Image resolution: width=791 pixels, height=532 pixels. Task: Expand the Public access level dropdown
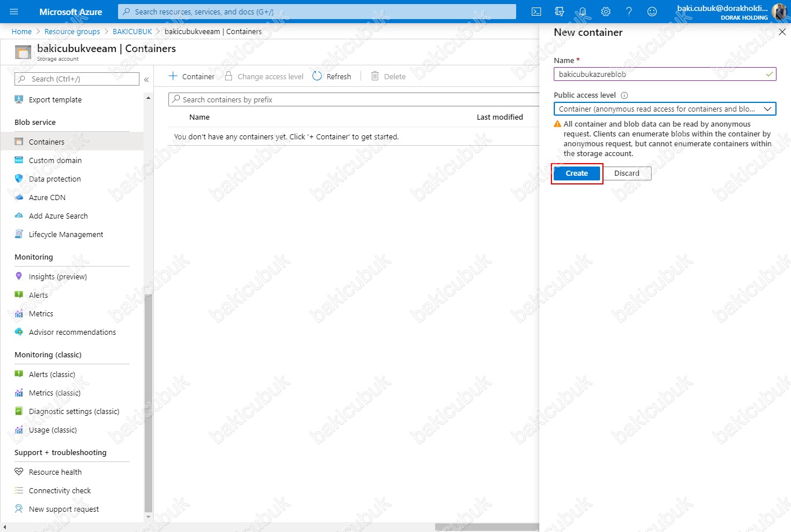pyautogui.click(x=664, y=109)
